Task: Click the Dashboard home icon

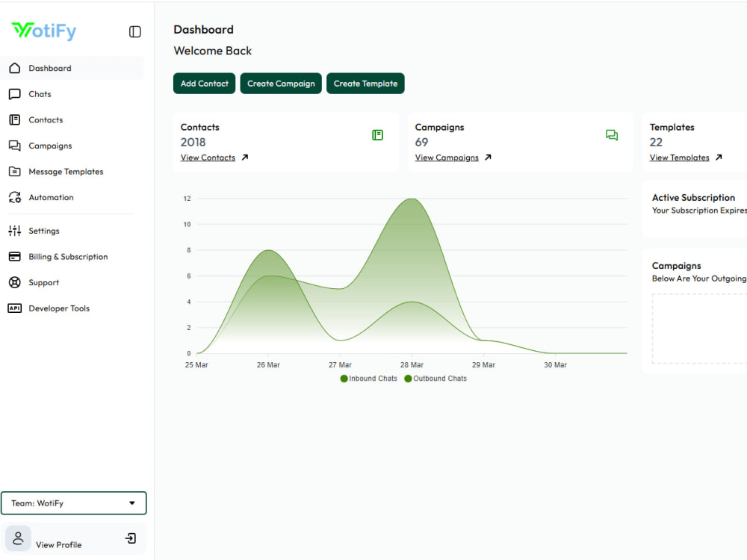Action: 15,68
